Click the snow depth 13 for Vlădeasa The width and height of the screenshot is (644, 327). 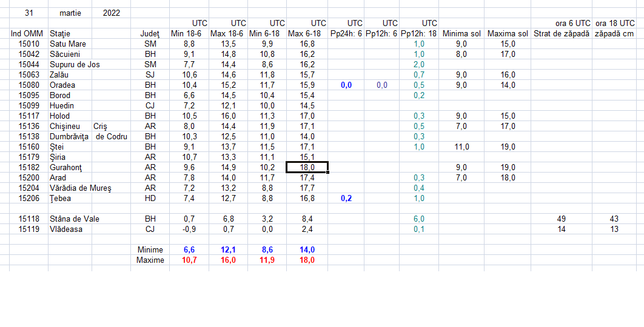click(614, 230)
